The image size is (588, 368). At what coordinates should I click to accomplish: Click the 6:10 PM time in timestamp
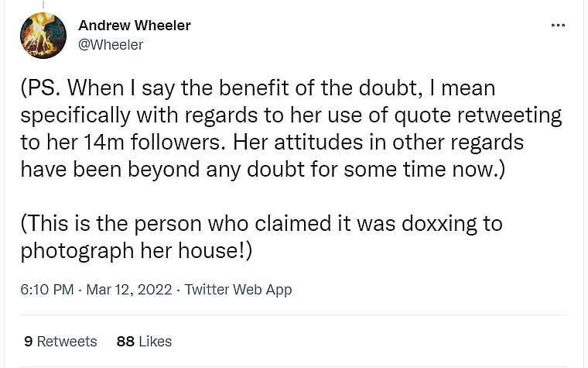tap(47, 290)
